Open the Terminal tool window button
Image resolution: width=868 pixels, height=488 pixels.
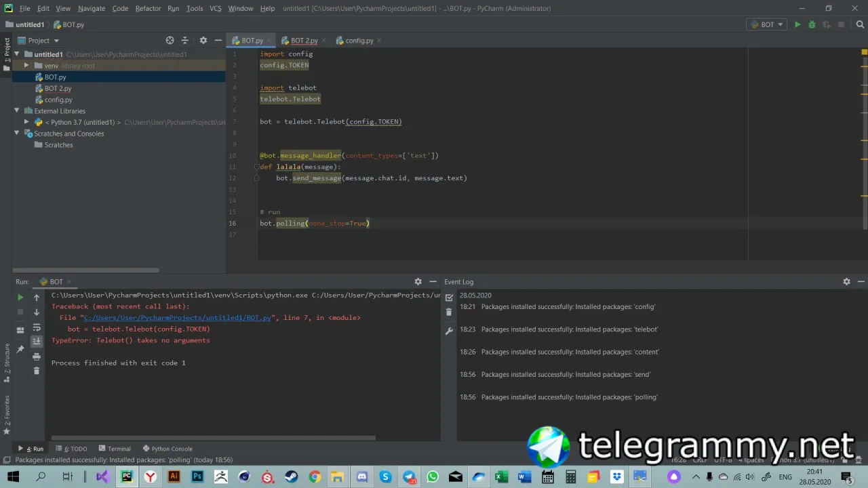pyautogui.click(x=115, y=449)
